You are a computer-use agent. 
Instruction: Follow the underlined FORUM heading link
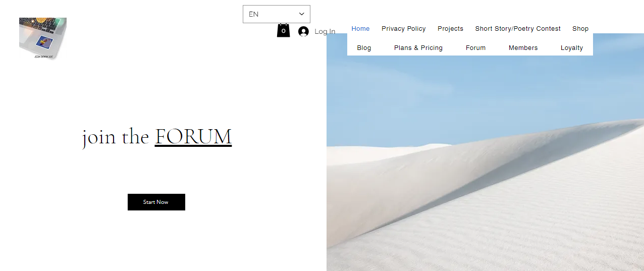coord(193,137)
